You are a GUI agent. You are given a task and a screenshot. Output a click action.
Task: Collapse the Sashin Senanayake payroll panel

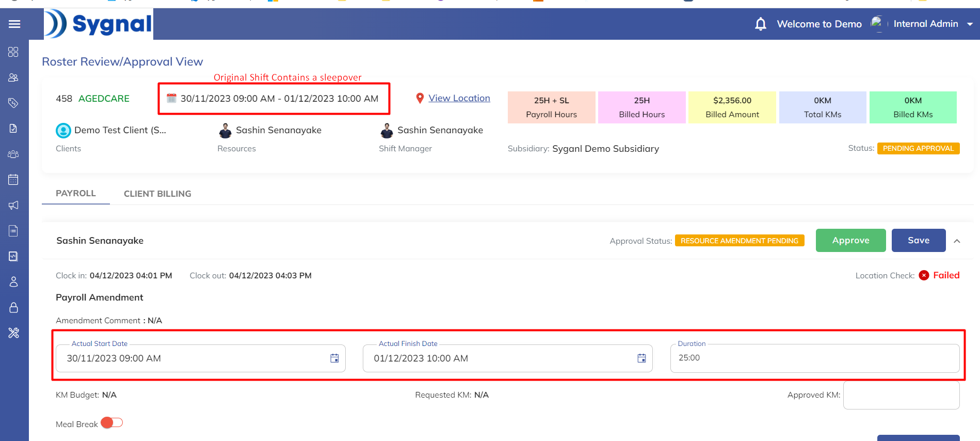coord(957,241)
